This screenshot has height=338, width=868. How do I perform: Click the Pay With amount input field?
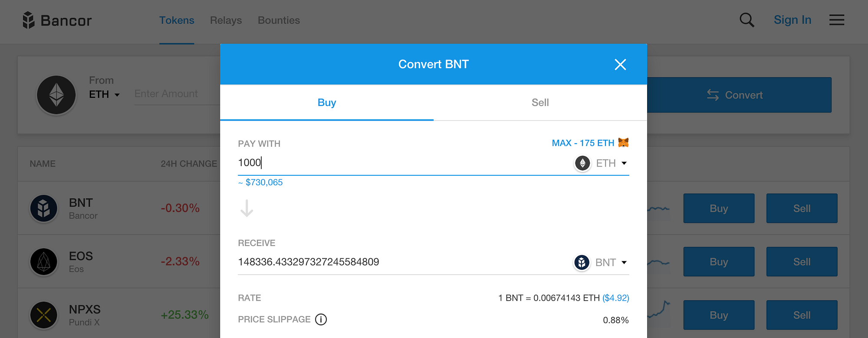pyautogui.click(x=399, y=163)
